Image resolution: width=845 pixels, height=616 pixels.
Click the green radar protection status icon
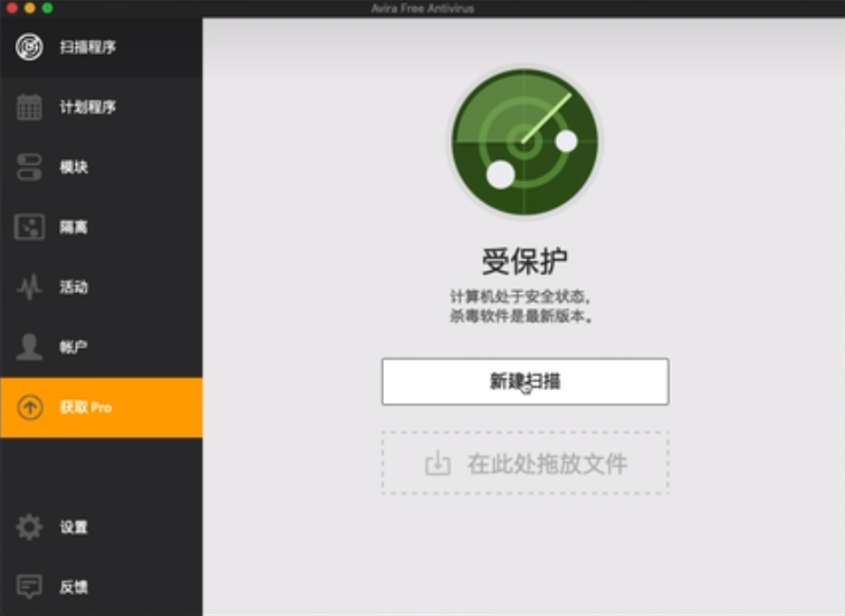coord(525,141)
